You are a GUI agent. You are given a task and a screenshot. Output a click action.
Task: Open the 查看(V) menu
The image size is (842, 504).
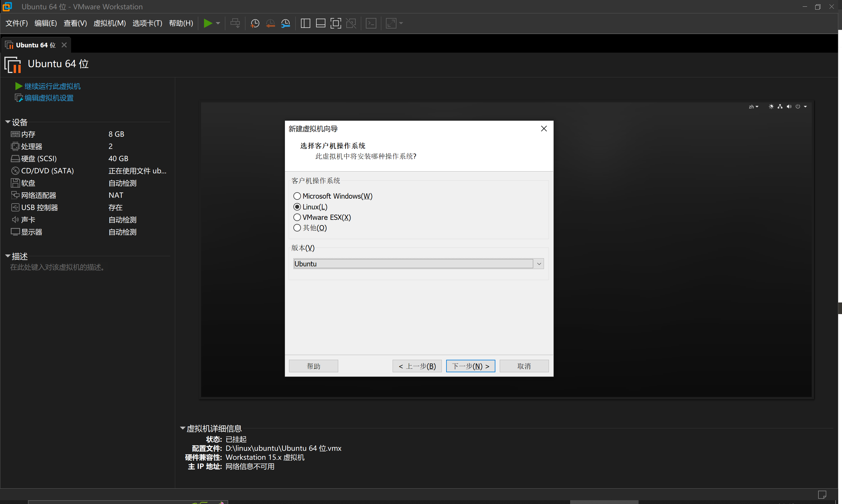[x=75, y=23]
